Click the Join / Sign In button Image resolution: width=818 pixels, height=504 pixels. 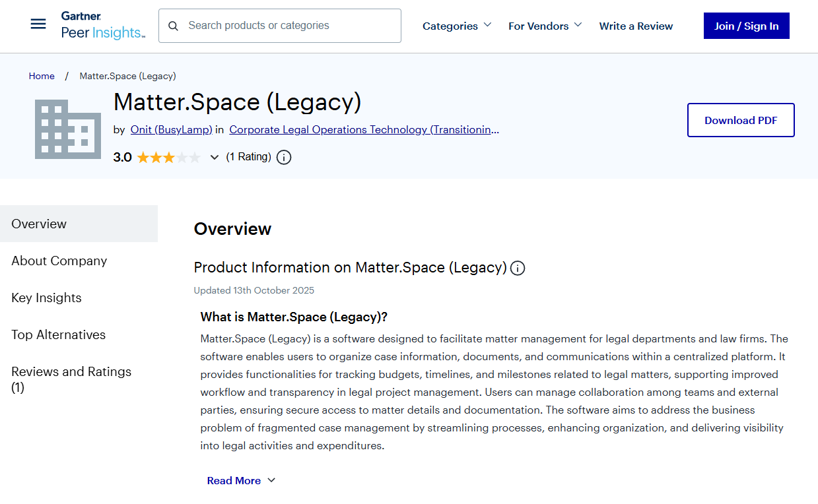coord(746,26)
